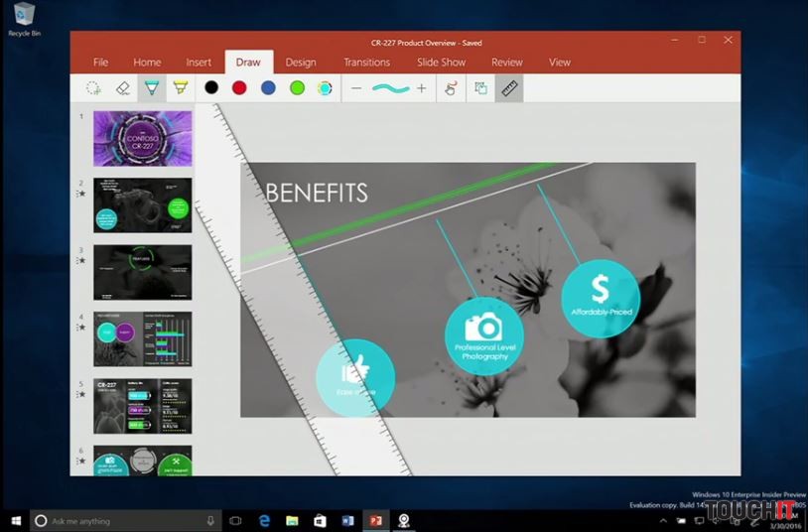This screenshot has width=808, height=532.
Task: Activate touch drawing hand icon
Action: click(x=451, y=88)
